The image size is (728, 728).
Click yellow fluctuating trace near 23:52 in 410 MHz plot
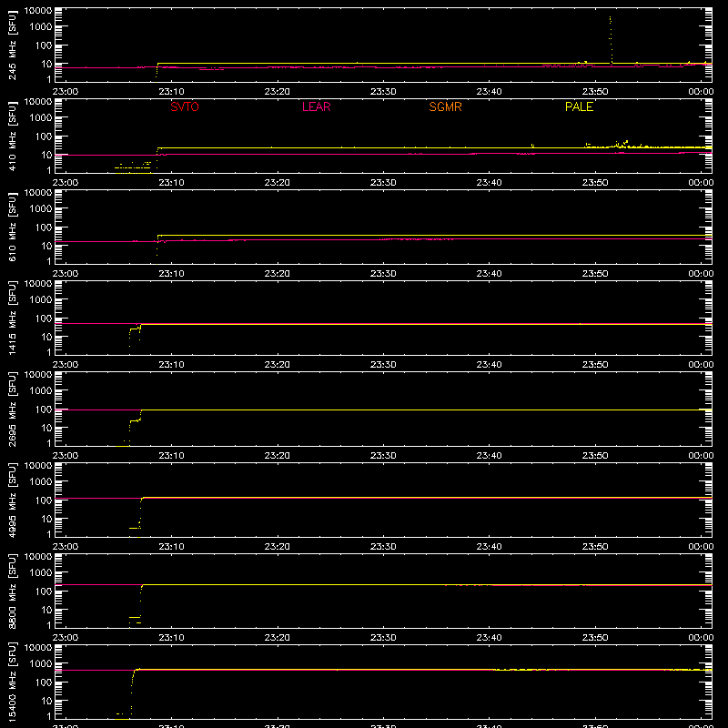pos(621,145)
